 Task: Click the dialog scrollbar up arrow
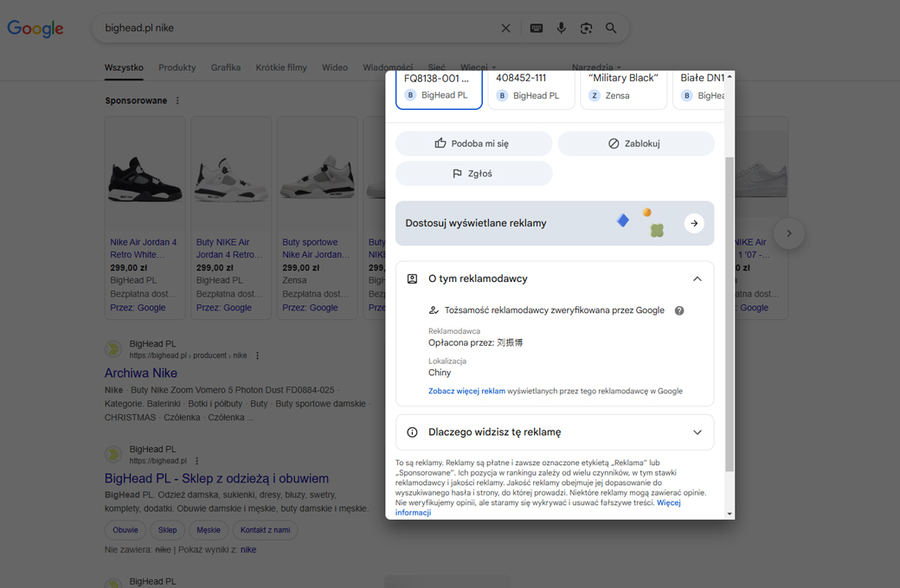pyautogui.click(x=730, y=76)
